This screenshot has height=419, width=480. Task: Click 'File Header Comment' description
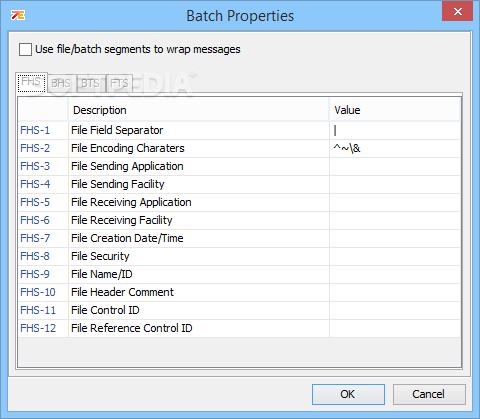122,292
